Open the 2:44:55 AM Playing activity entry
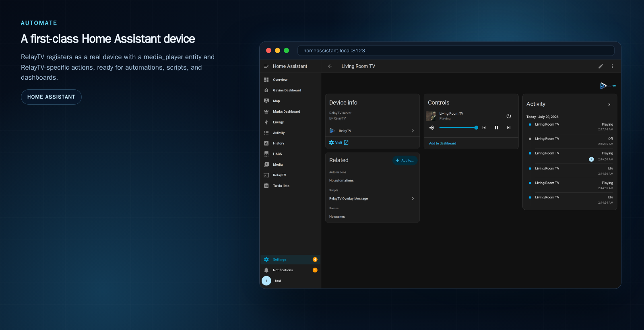This screenshot has width=644, height=330. tap(570, 186)
